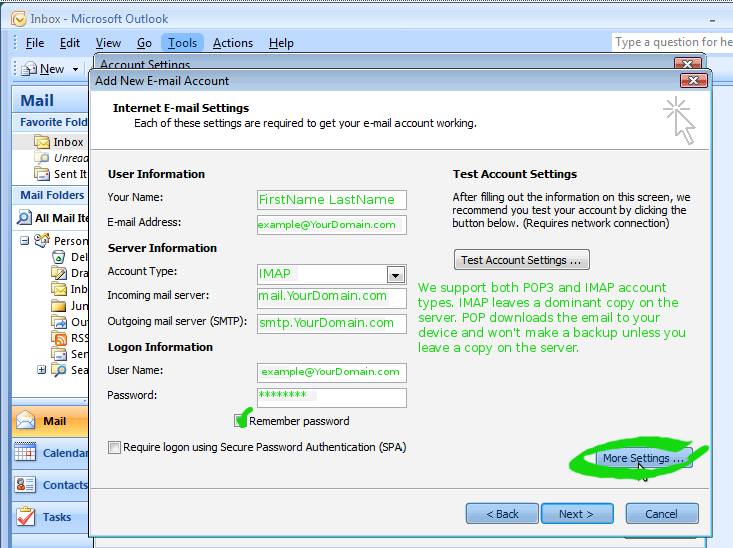
Task: Open the Tools menu
Action: [x=182, y=43]
